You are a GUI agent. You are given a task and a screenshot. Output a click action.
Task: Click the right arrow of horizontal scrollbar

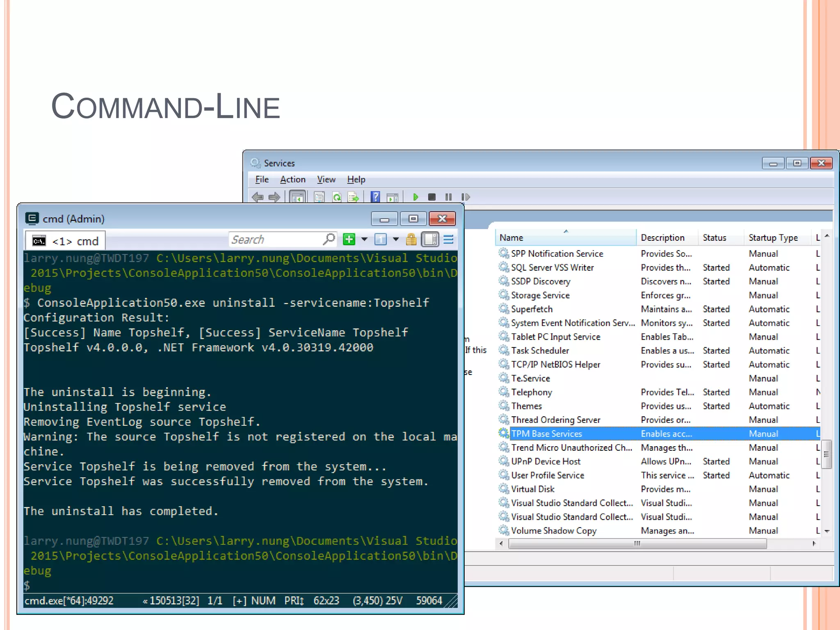coord(814,544)
